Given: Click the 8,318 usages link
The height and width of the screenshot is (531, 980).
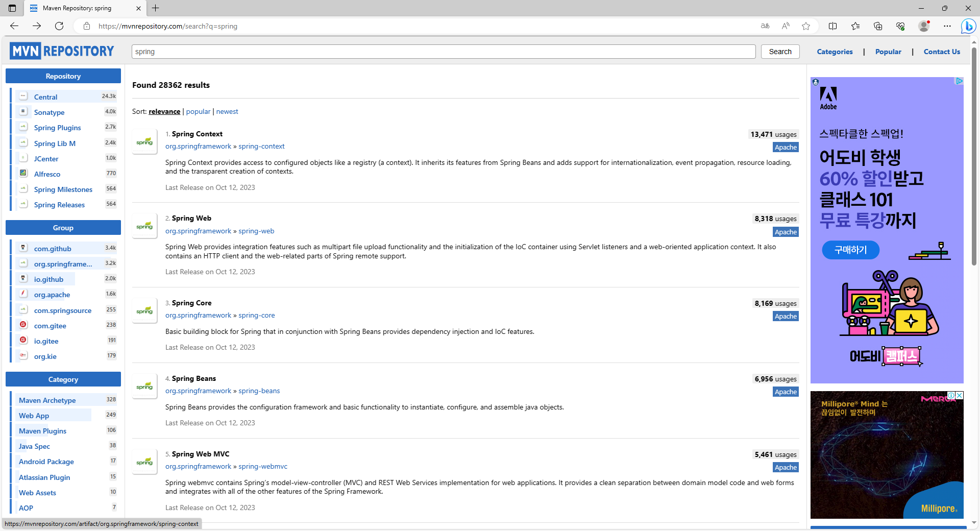Looking at the screenshot, I should 775,219.
